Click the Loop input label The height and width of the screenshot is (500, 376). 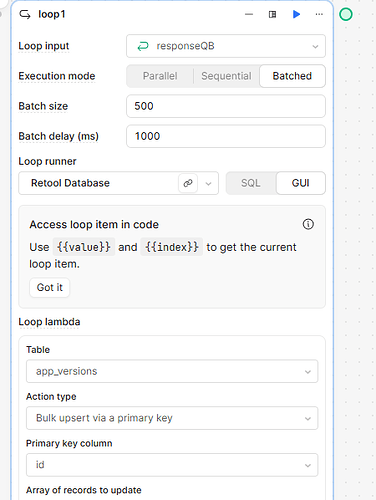(44, 46)
